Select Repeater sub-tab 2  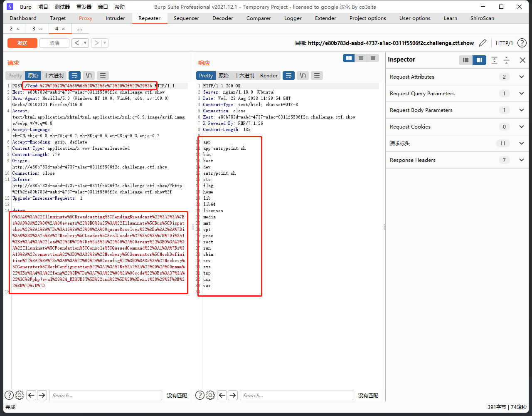click(x=11, y=29)
